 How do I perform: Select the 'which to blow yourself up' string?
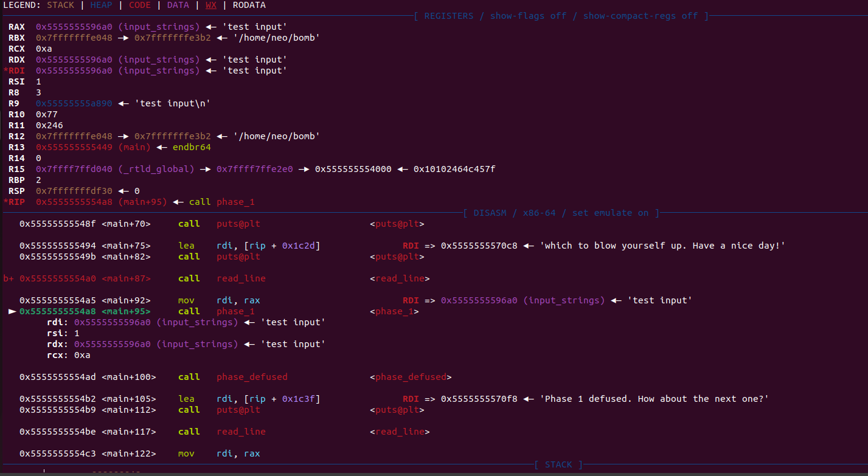(x=663, y=246)
